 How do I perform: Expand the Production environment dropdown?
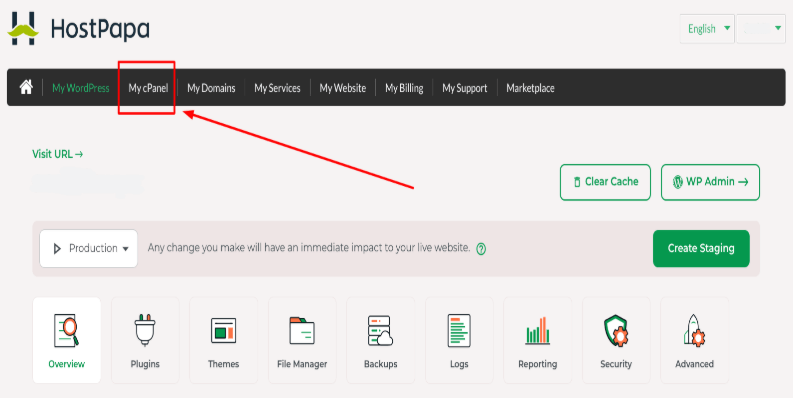tap(89, 248)
